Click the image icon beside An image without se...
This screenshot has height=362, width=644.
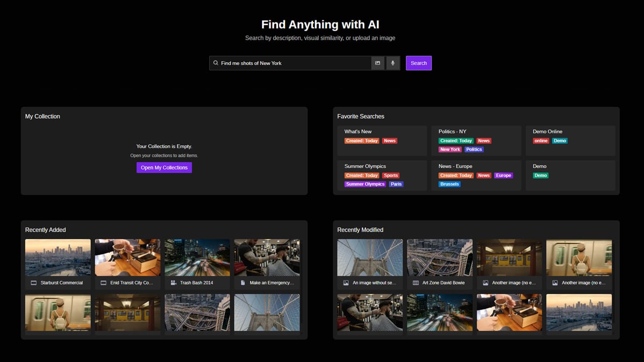[x=346, y=283]
